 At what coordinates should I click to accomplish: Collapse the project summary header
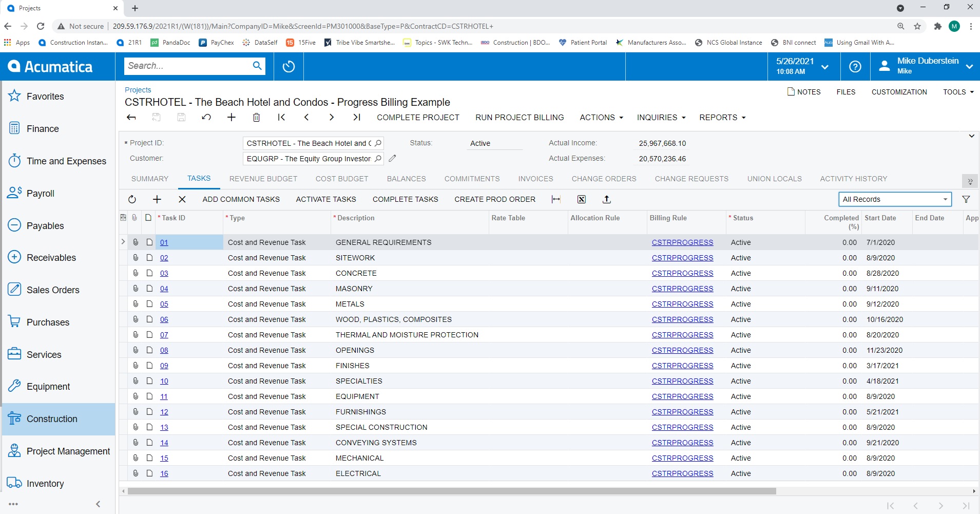click(x=971, y=136)
